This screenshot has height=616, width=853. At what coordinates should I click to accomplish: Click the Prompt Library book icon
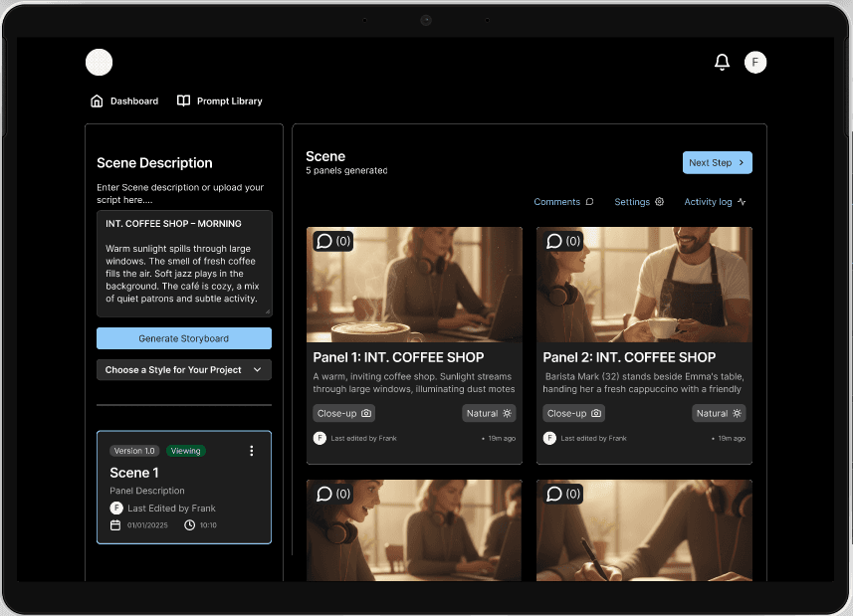pos(184,101)
